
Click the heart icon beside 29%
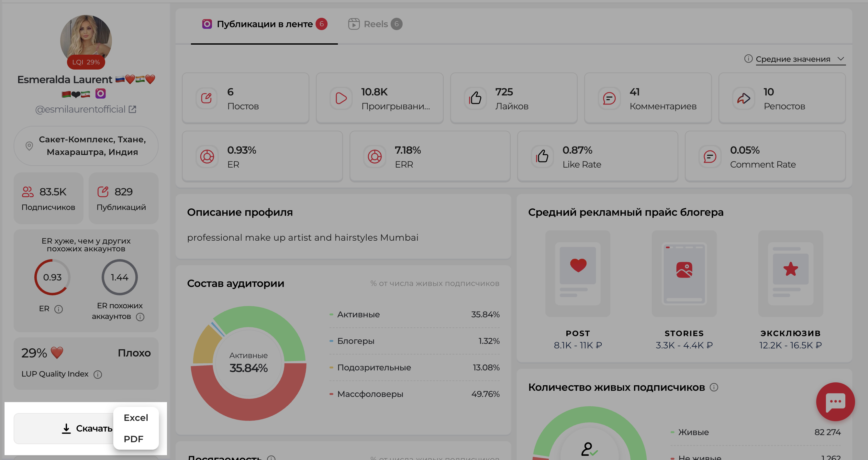(57, 353)
